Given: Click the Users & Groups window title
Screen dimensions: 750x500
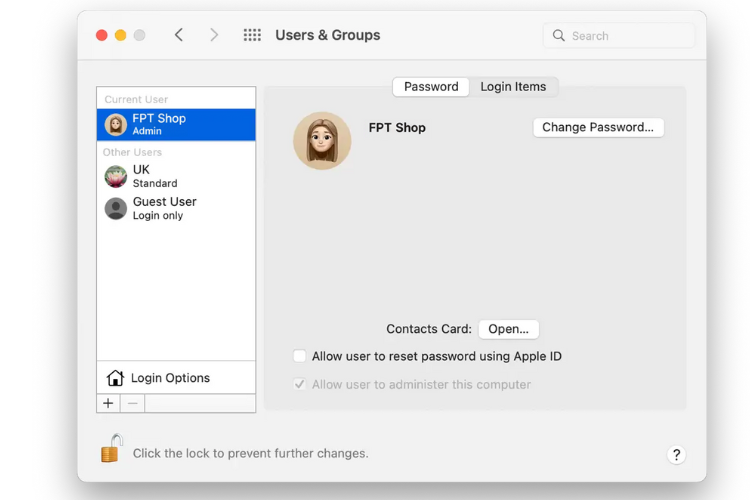Looking at the screenshot, I should pyautogui.click(x=328, y=35).
